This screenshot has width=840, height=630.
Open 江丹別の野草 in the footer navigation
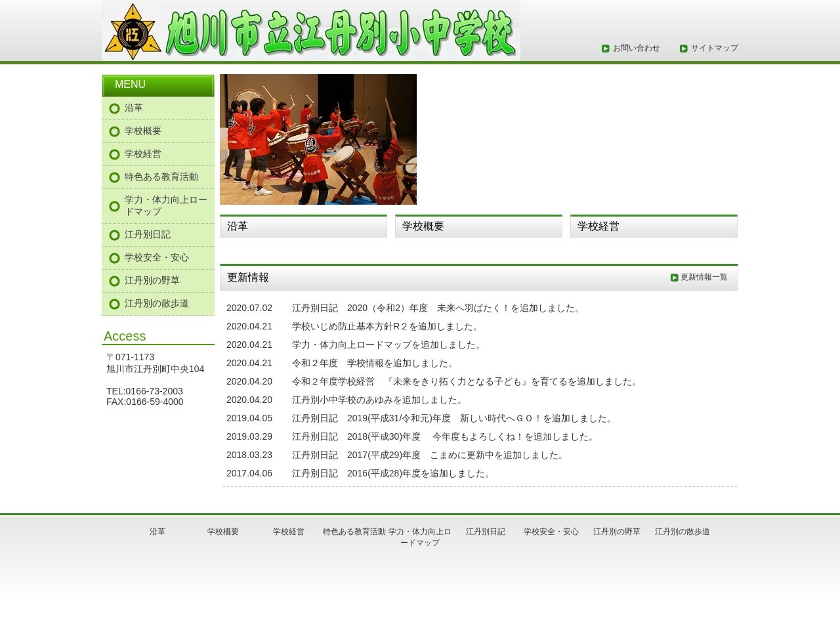pos(617,532)
